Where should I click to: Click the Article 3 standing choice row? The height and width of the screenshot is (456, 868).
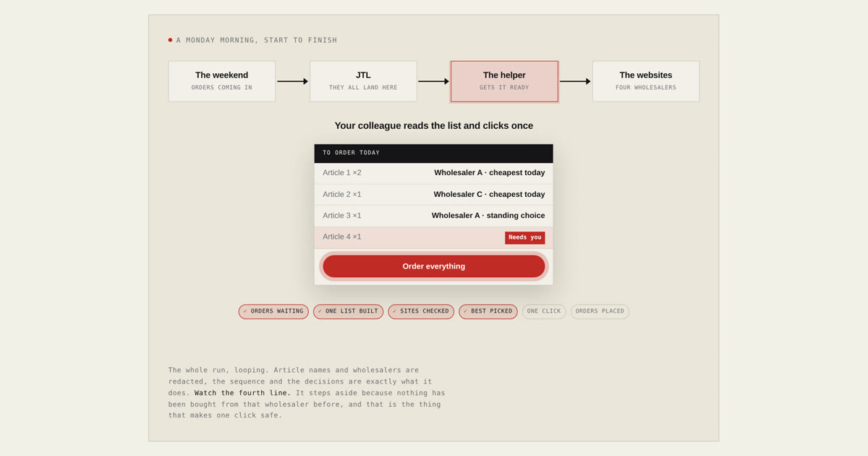pyautogui.click(x=434, y=216)
